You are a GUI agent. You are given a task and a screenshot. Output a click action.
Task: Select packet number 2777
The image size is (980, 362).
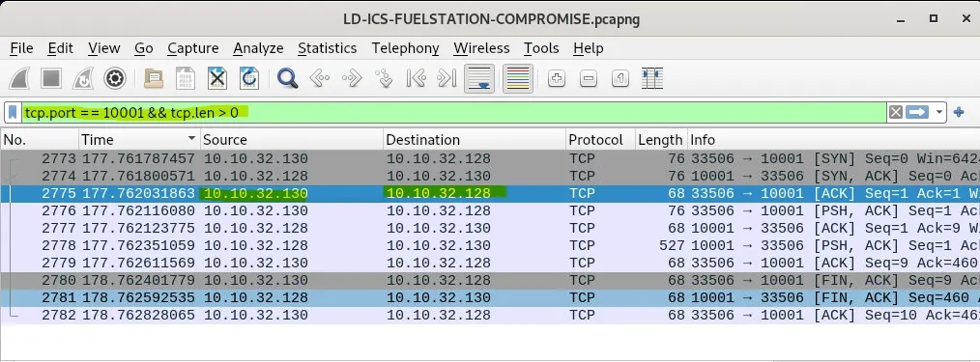pyautogui.click(x=490, y=229)
